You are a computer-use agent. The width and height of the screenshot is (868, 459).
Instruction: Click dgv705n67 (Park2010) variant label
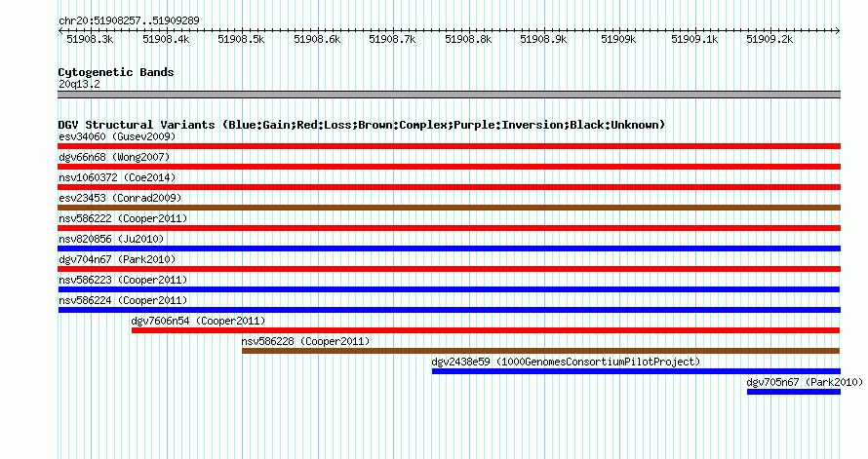click(x=805, y=382)
